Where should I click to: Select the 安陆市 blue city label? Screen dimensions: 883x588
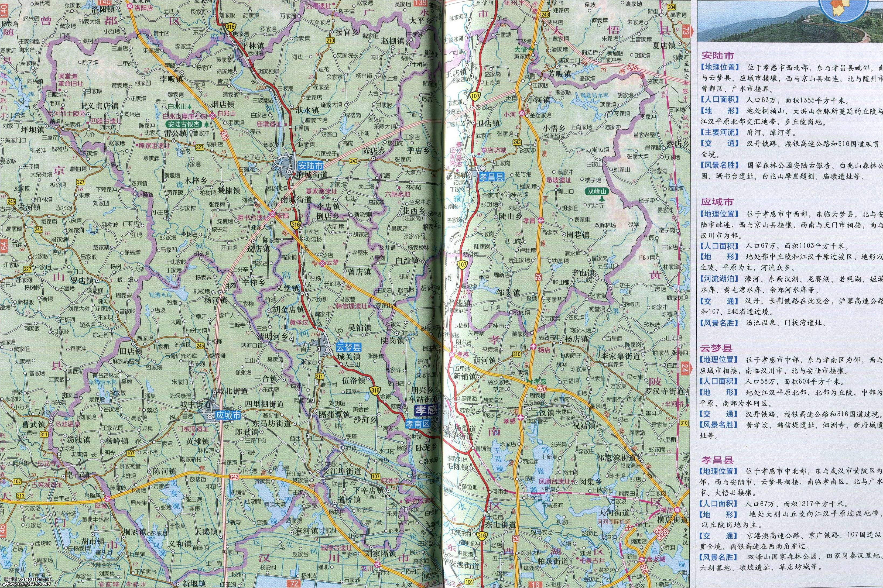[310, 165]
